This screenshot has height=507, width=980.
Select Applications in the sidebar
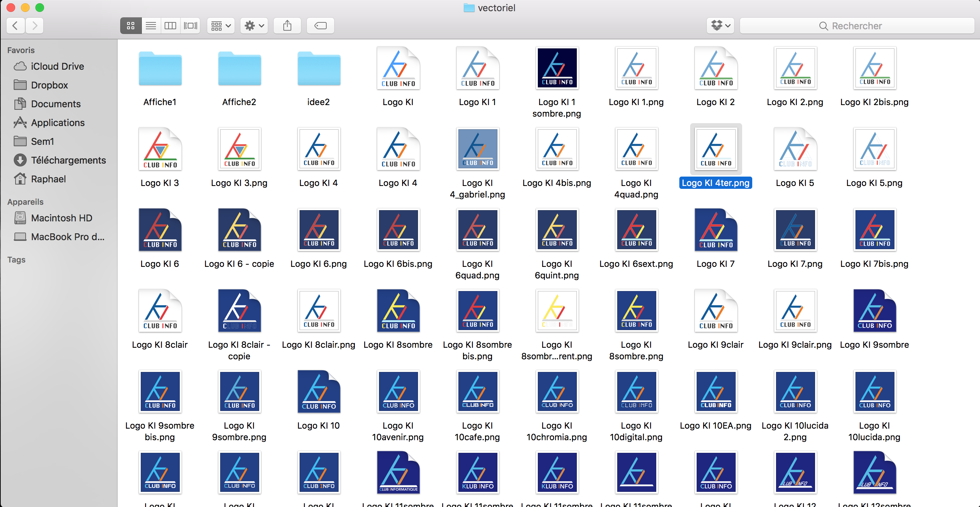[x=57, y=122]
